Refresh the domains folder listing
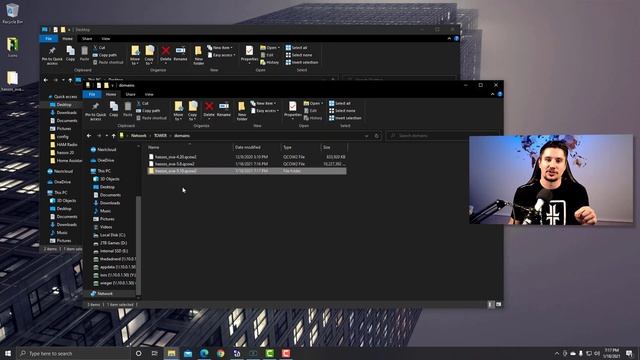Image resolution: width=640 pixels, height=360 pixels. click(377, 136)
